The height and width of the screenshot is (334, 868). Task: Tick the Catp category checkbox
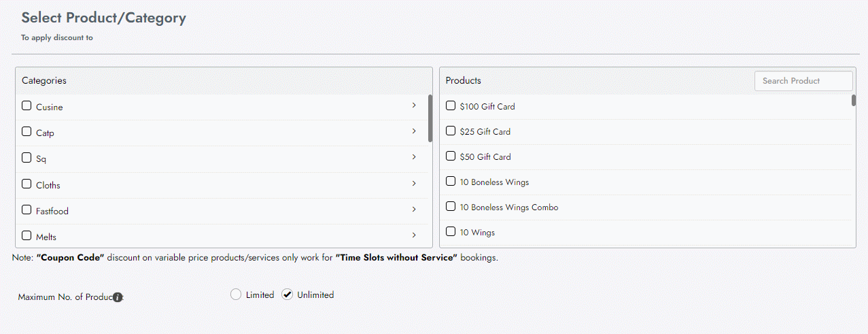pos(27,132)
